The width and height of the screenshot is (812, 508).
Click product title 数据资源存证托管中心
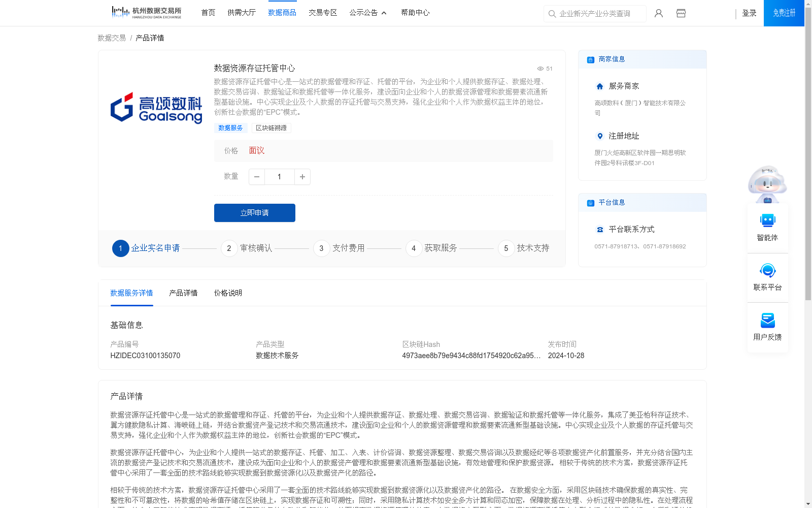[254, 68]
